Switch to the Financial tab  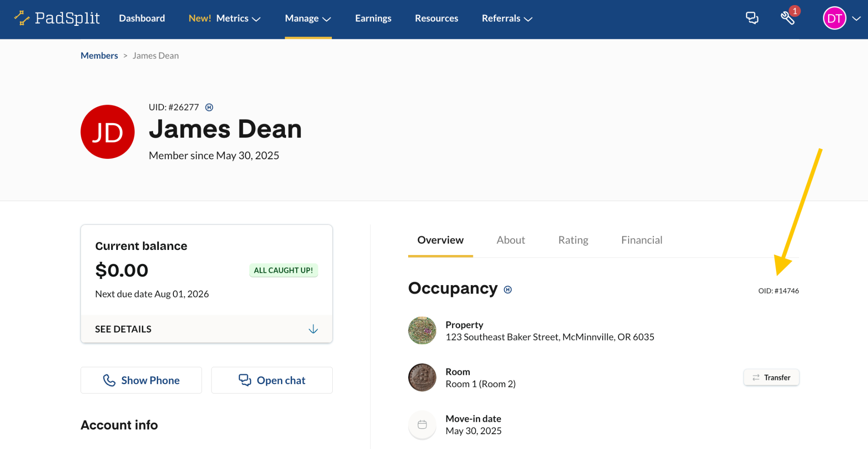point(642,240)
